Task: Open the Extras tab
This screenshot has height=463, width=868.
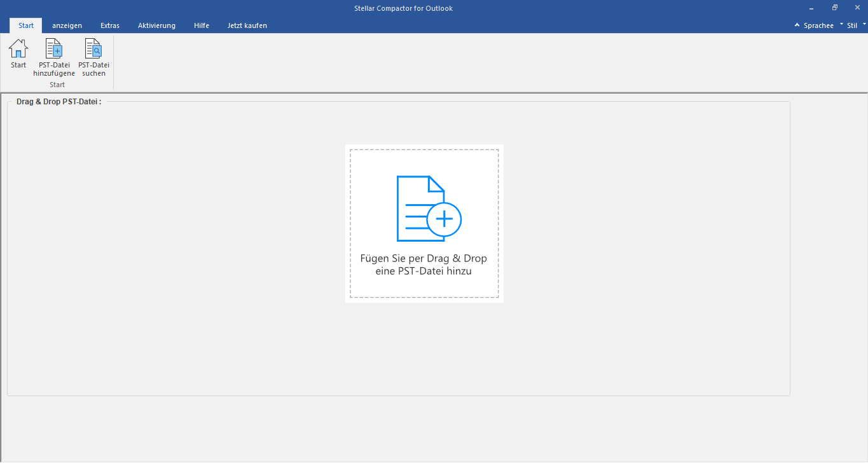Action: (109, 25)
